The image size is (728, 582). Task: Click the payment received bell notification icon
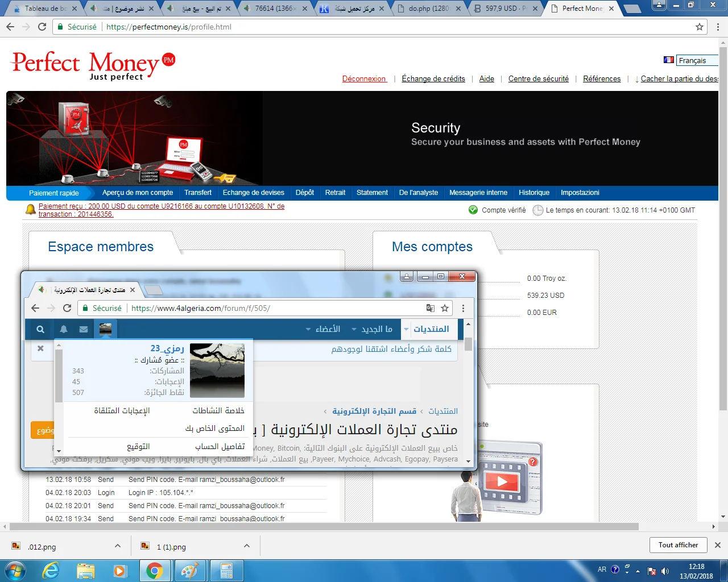pyautogui.click(x=31, y=210)
